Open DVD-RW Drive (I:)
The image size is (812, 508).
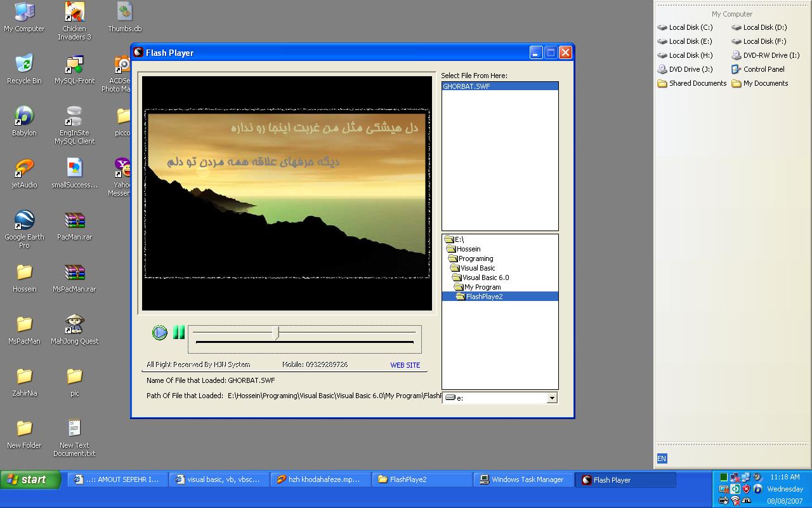(771, 55)
